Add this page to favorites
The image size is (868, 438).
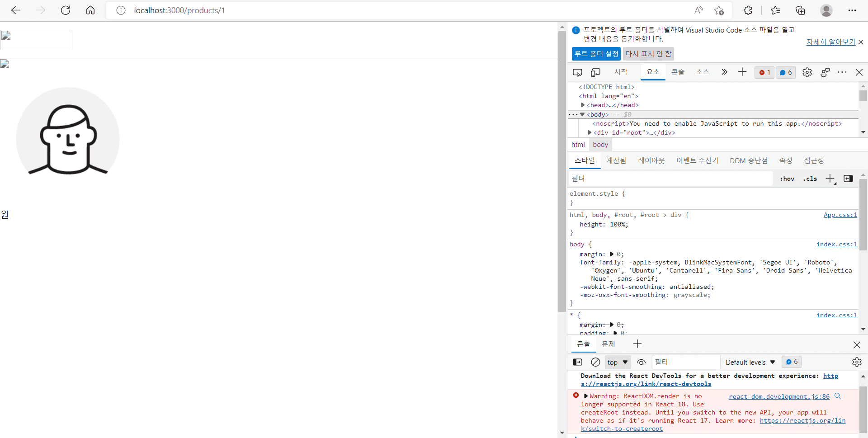[x=719, y=10]
